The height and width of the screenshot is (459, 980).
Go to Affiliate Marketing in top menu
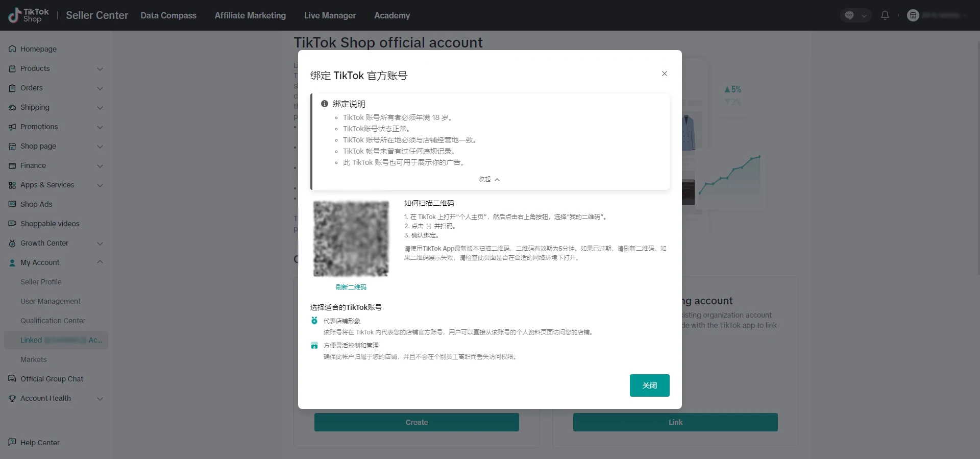pyautogui.click(x=250, y=15)
